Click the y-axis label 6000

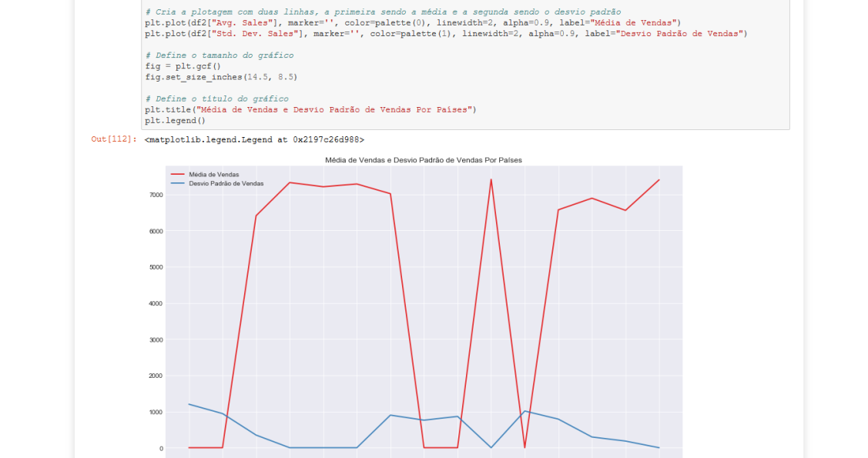click(x=156, y=231)
